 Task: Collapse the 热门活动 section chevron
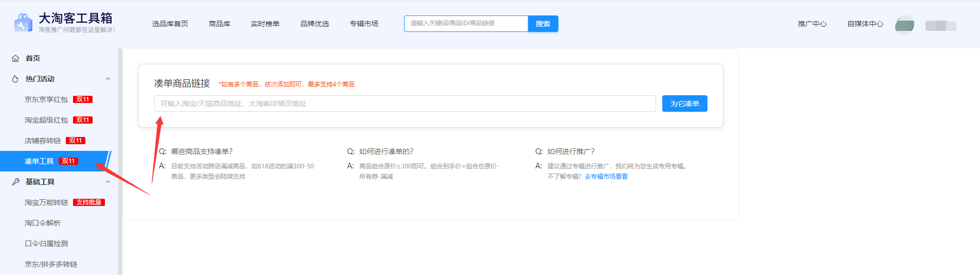click(x=108, y=79)
